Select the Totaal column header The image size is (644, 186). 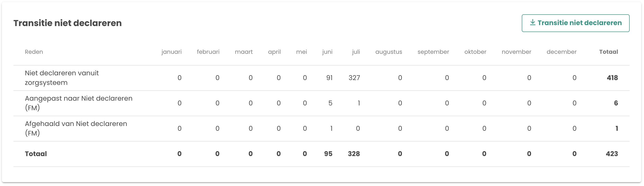pos(608,52)
